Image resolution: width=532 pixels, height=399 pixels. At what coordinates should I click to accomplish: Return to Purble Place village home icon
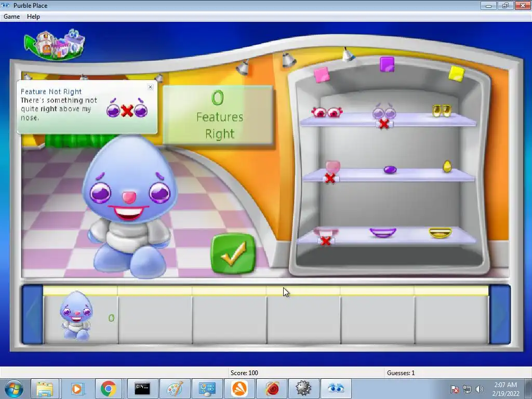[55, 45]
